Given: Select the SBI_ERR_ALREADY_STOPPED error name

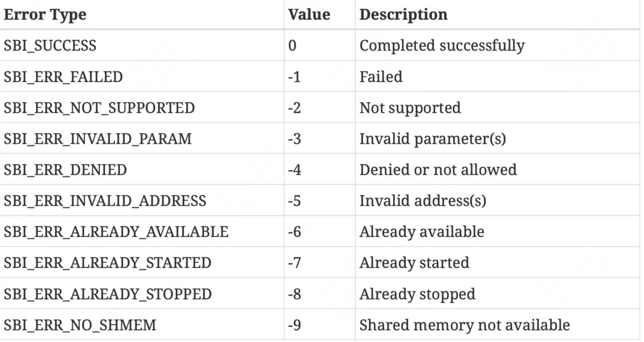Looking at the screenshot, I should pyautogui.click(x=108, y=294).
